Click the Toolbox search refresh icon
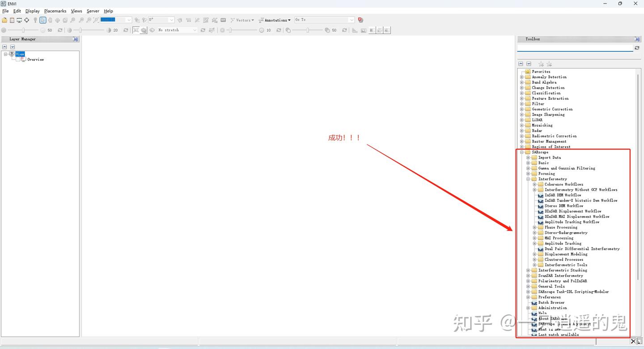The width and height of the screenshot is (644, 349). 637,48
